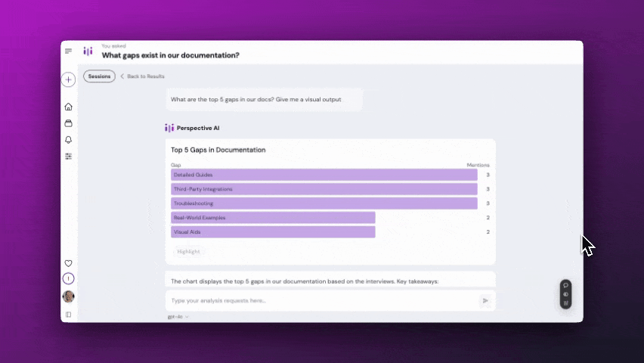Open the hamburger menu icon
The height and width of the screenshot is (363, 644).
pos(68,51)
